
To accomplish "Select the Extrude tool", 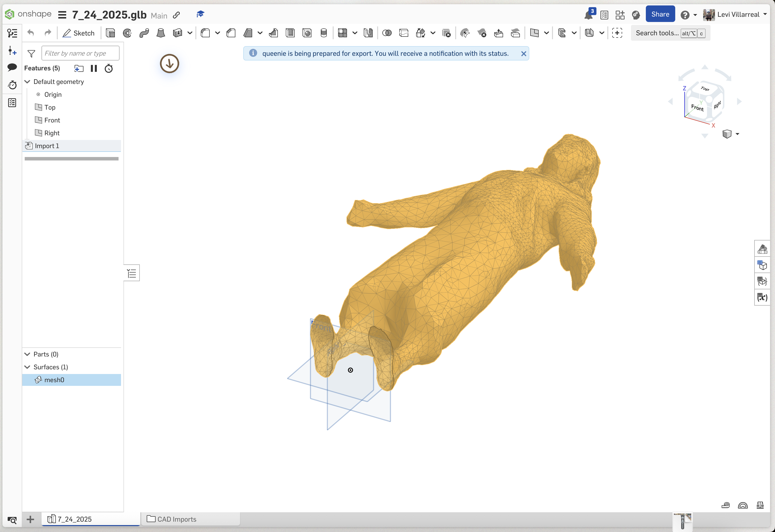I will click(110, 33).
